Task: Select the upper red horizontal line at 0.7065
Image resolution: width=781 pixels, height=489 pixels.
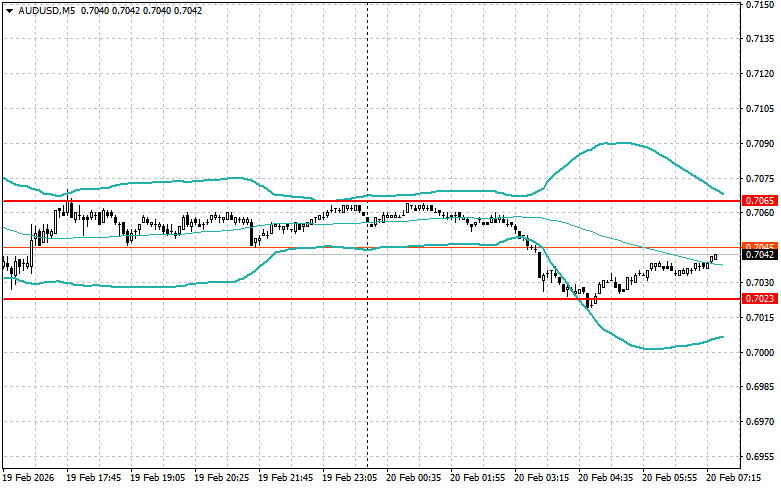Action: point(371,201)
